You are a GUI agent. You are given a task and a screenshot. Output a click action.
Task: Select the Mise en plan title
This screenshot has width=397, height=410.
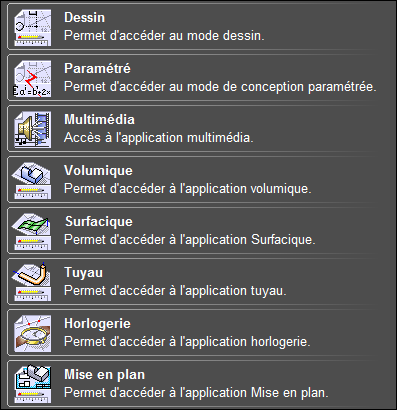[104, 374]
